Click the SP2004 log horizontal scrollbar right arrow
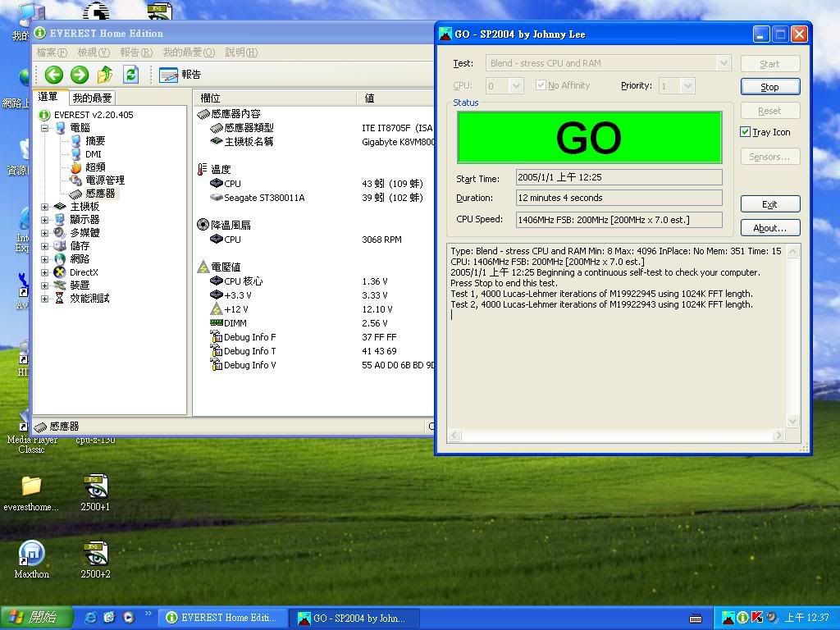Viewport: 840px width, 630px height. point(779,435)
